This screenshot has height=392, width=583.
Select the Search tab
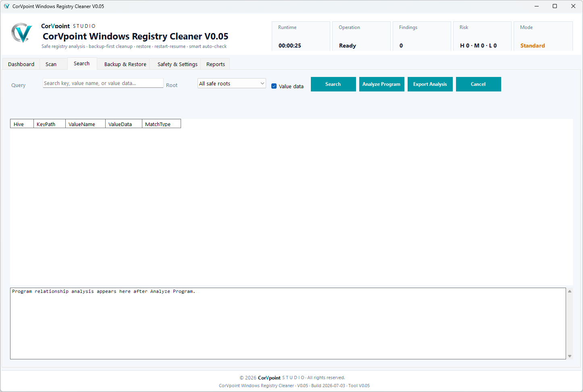pyautogui.click(x=82, y=64)
